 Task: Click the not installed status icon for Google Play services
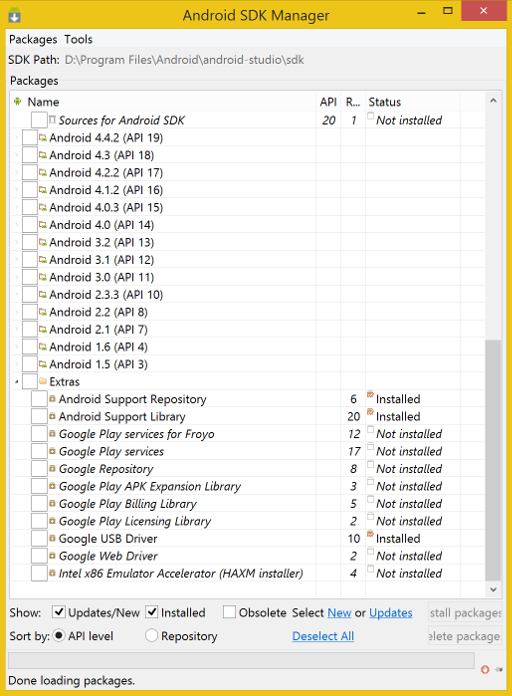click(x=370, y=447)
